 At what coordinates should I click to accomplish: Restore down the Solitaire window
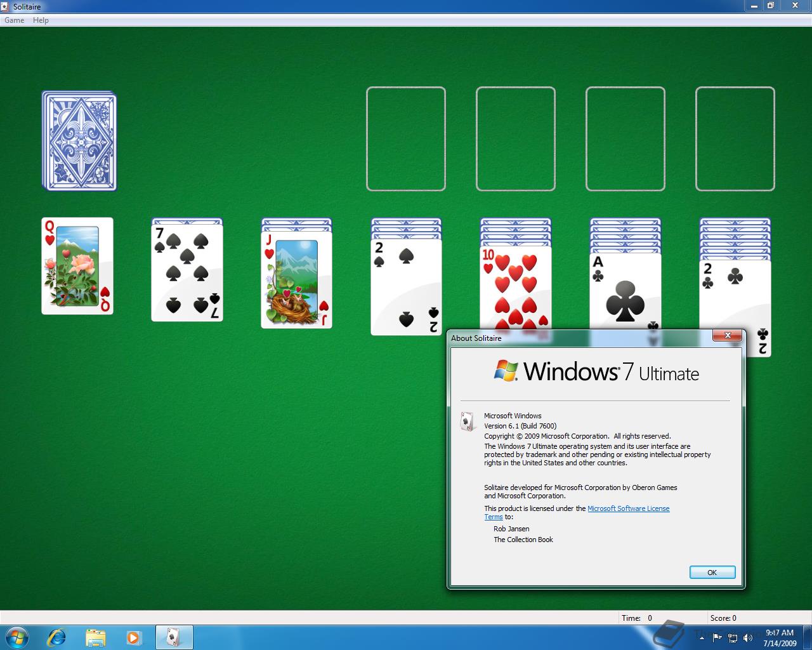click(x=771, y=6)
